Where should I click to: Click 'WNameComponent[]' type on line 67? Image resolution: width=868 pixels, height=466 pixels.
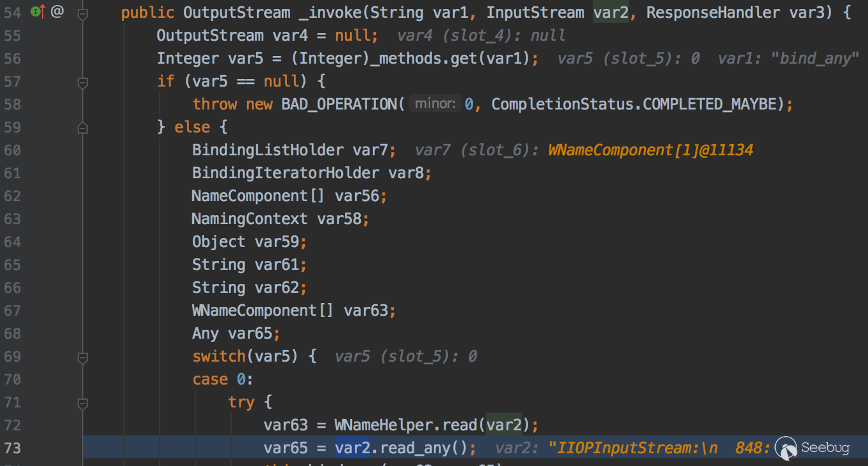point(263,310)
